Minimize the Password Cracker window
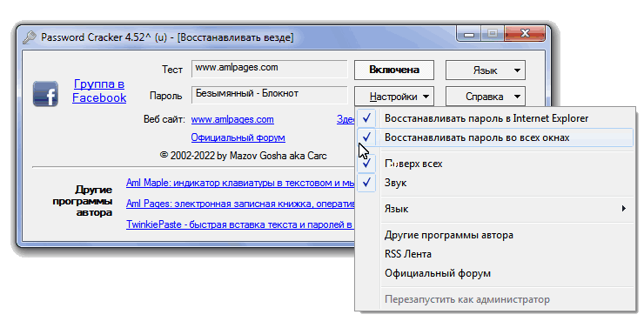The width and height of the screenshot is (644, 328). coord(469,34)
